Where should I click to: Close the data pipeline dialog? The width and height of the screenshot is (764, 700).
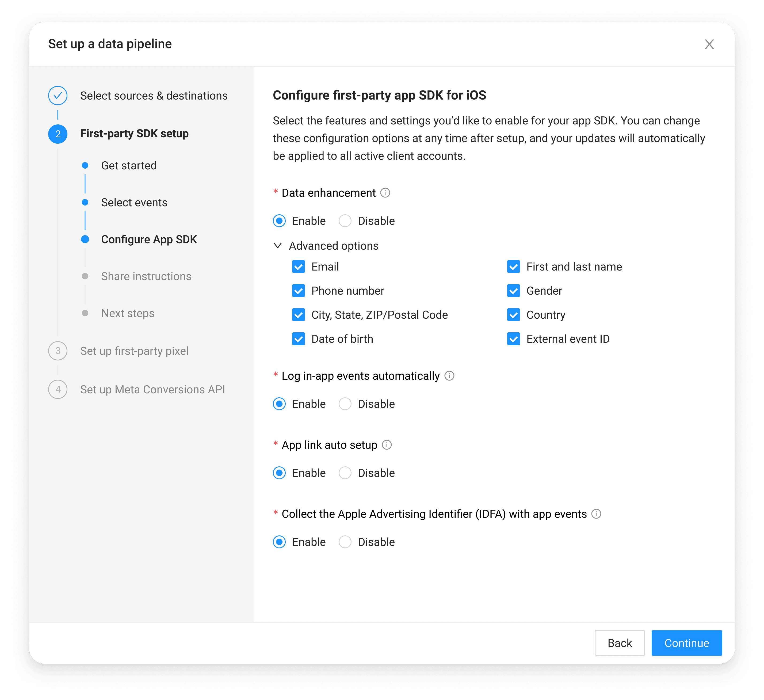pyautogui.click(x=709, y=44)
